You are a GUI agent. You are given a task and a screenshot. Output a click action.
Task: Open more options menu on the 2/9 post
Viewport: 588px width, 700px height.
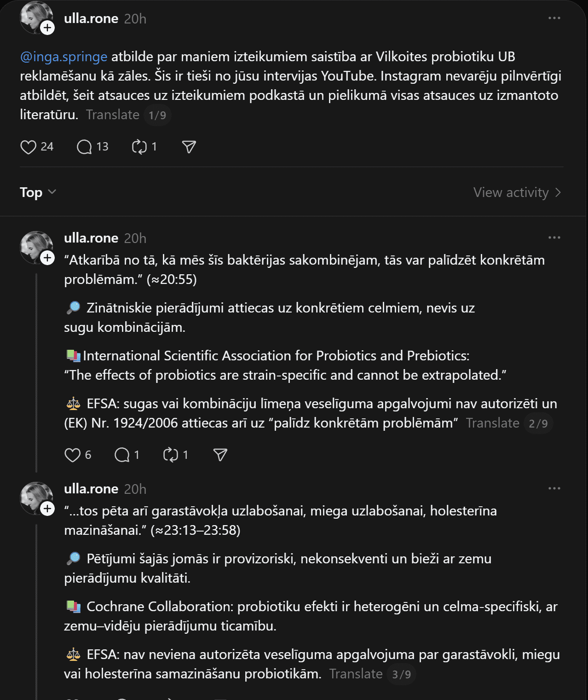(554, 237)
